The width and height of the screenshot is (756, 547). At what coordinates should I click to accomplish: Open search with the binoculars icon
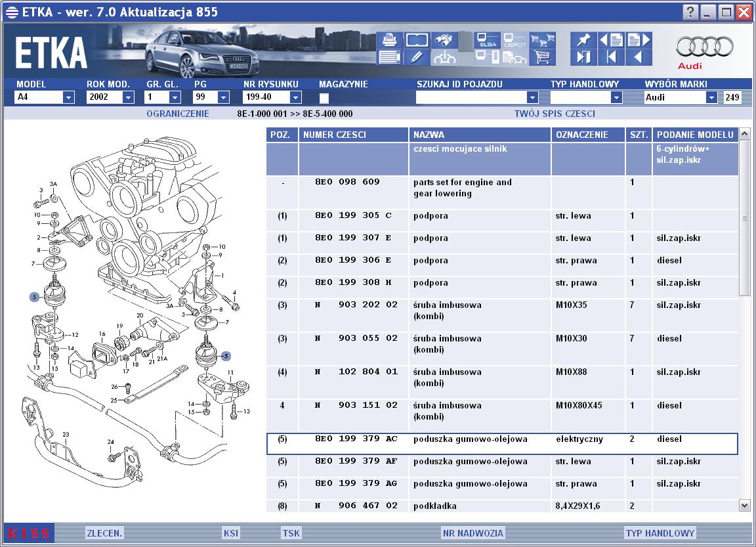(444, 39)
